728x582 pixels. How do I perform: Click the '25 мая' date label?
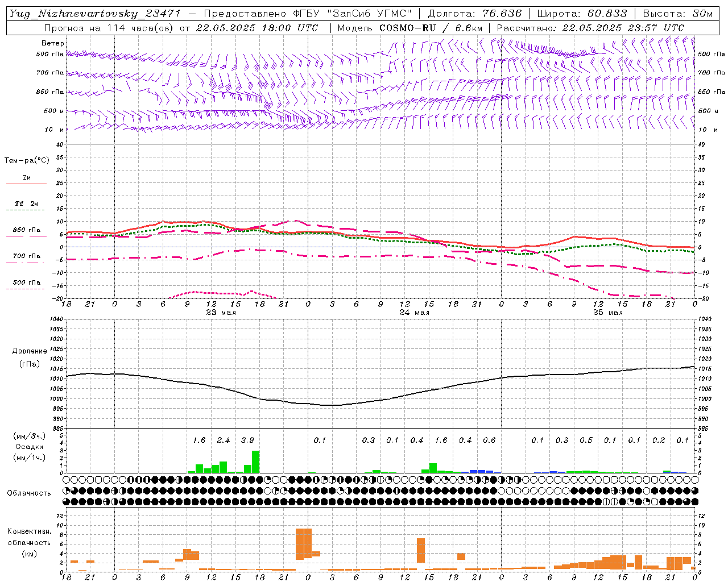point(608,313)
